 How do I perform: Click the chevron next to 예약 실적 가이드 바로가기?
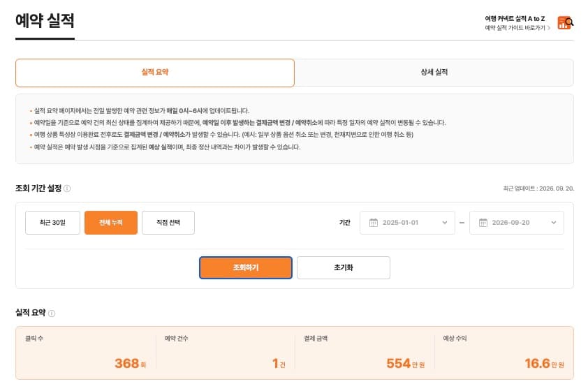click(x=549, y=28)
